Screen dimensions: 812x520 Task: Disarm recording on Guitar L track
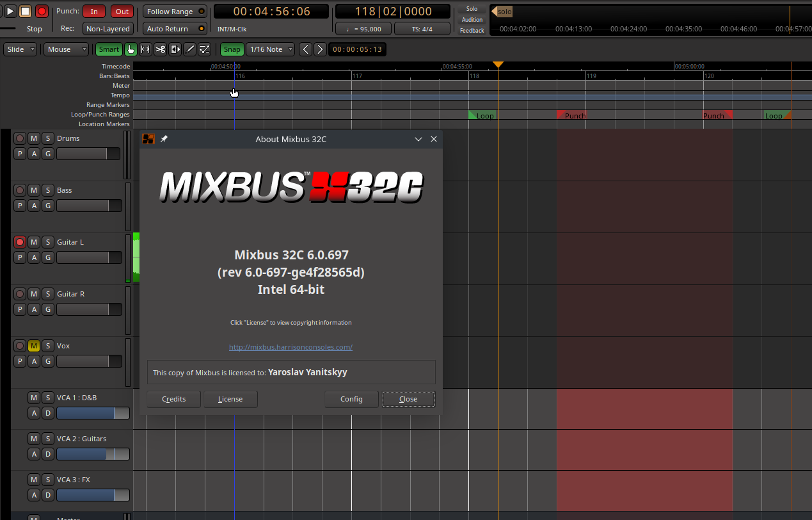point(20,242)
